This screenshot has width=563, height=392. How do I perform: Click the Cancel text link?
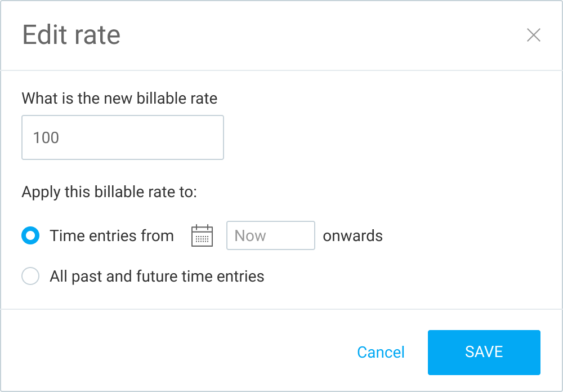point(381,352)
